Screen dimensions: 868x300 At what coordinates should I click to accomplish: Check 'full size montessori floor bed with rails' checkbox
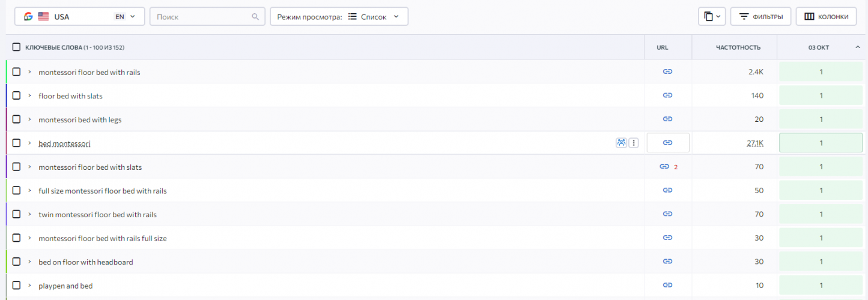click(16, 190)
